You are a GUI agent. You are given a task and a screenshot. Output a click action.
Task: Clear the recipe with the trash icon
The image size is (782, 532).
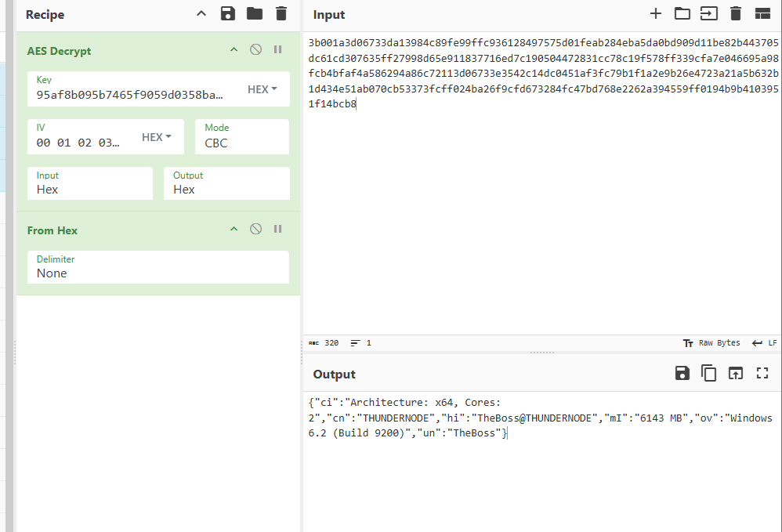click(x=281, y=13)
